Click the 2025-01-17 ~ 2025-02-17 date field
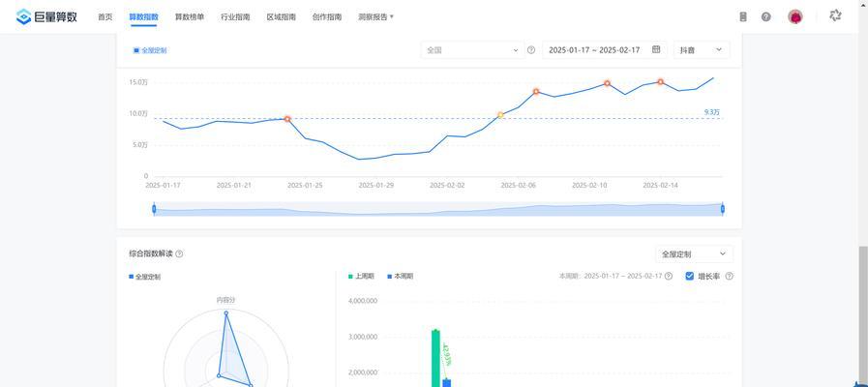868x387 pixels. [594, 49]
